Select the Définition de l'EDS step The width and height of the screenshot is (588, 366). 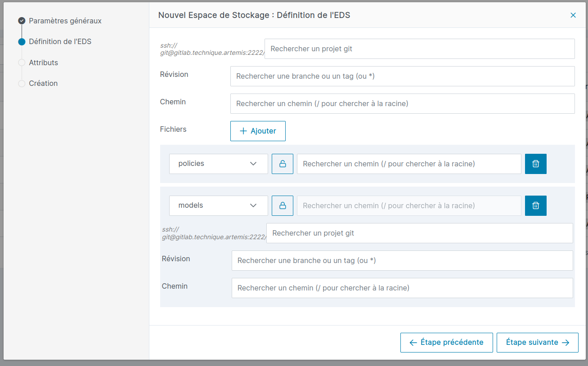pyautogui.click(x=60, y=42)
